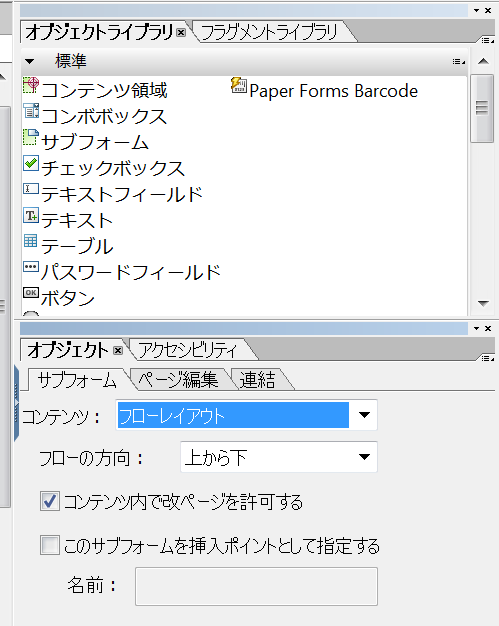Select the テキストフィールド text field icon
Screen dimensions: 499x626
point(31,188)
